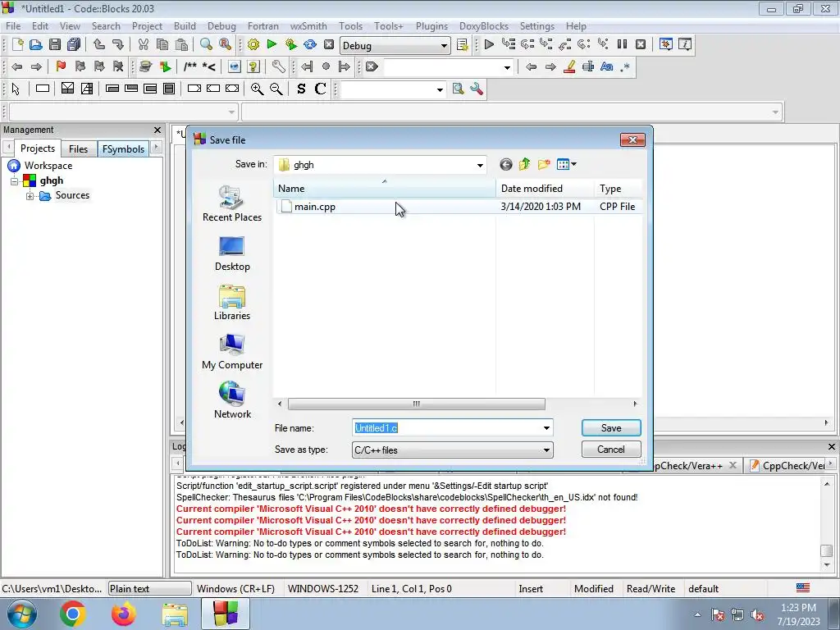Sort by Date modified column header
This screenshot has width=840, height=630.
(x=545, y=189)
